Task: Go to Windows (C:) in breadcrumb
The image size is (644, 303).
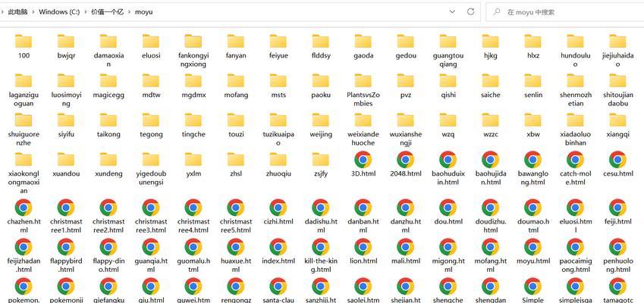Action: (59, 12)
